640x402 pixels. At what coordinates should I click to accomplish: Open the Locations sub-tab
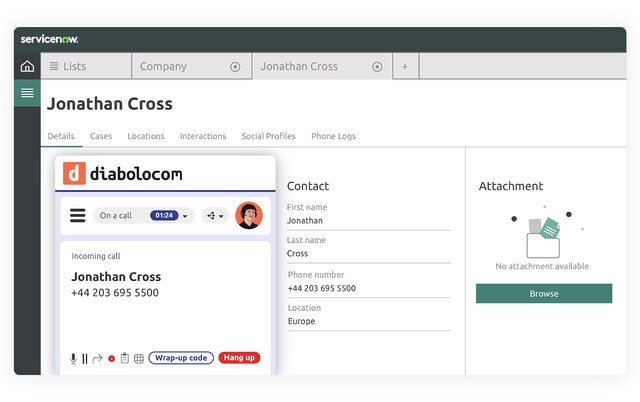146,136
